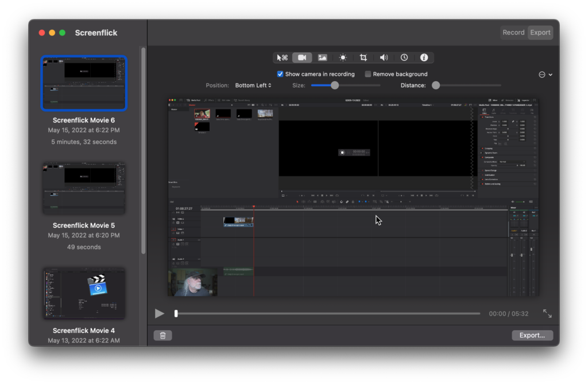Click the "May 13, 2022 at 6:22 AM" date
588x384 pixels.
[x=84, y=340]
